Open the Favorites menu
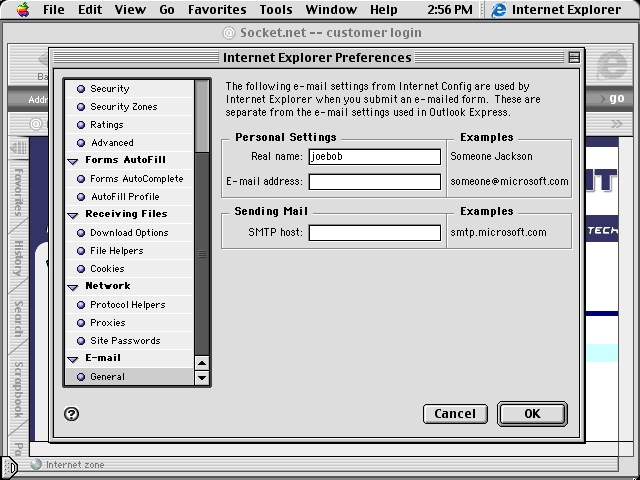 [x=217, y=9]
